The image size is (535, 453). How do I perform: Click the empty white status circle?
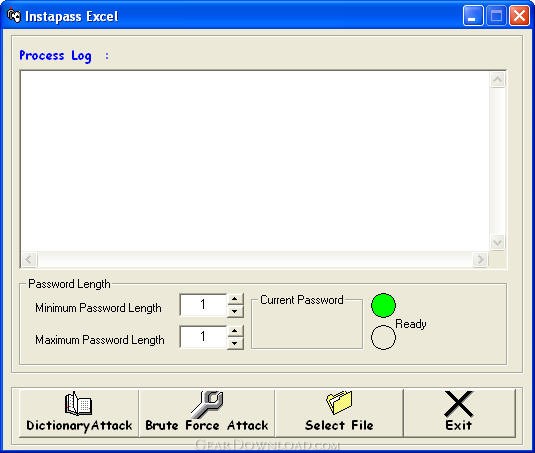[383, 337]
